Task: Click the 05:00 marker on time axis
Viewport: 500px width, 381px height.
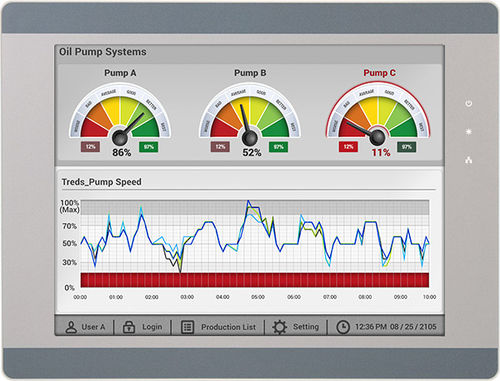Action: (x=258, y=297)
